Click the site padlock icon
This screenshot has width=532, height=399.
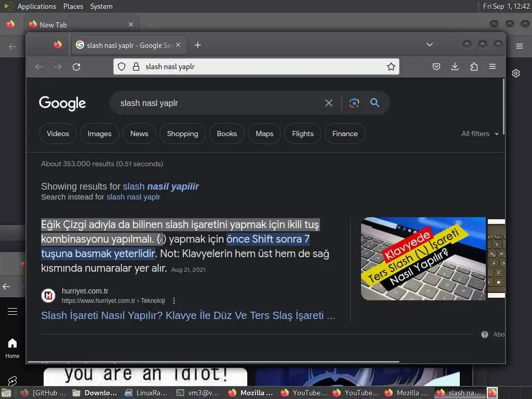click(136, 66)
